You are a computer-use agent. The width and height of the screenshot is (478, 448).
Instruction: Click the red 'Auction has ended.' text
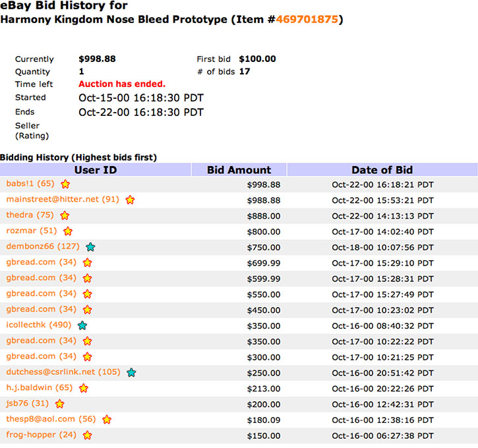click(x=122, y=84)
